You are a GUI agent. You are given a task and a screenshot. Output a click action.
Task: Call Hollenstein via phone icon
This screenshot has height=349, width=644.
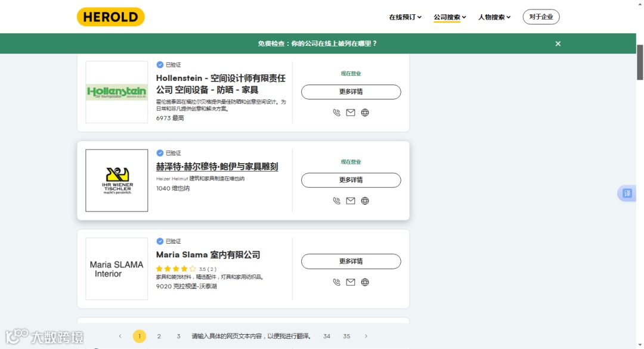(x=336, y=113)
